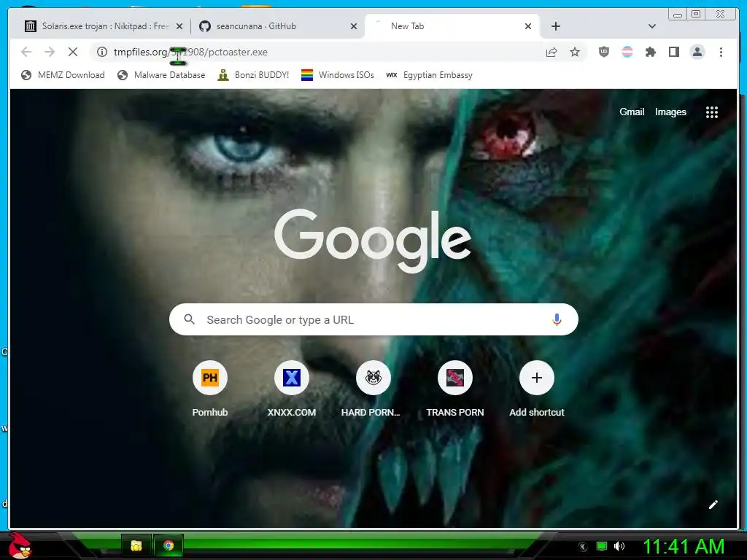
Task: Open the MEMZ Download bookmark
Action: 63,75
